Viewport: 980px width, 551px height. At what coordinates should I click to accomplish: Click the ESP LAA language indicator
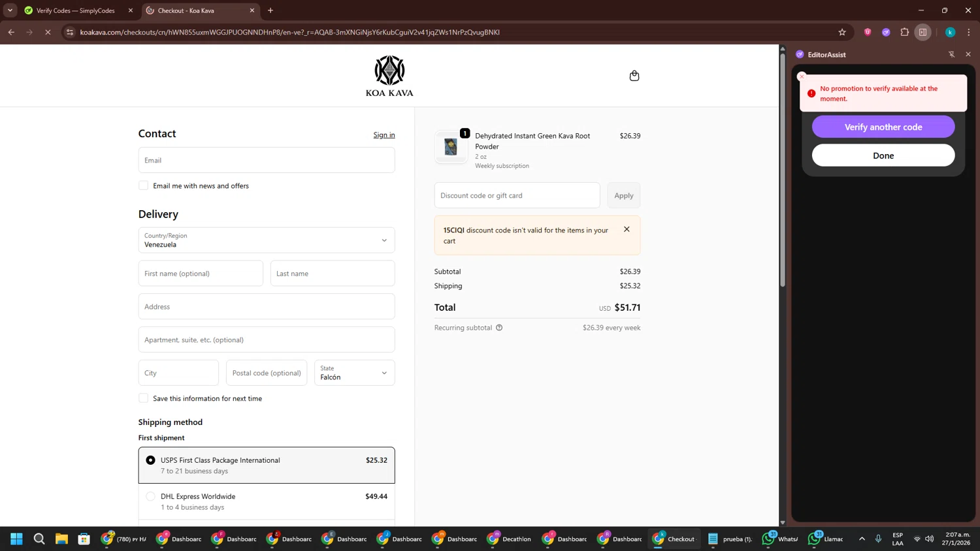(x=898, y=539)
